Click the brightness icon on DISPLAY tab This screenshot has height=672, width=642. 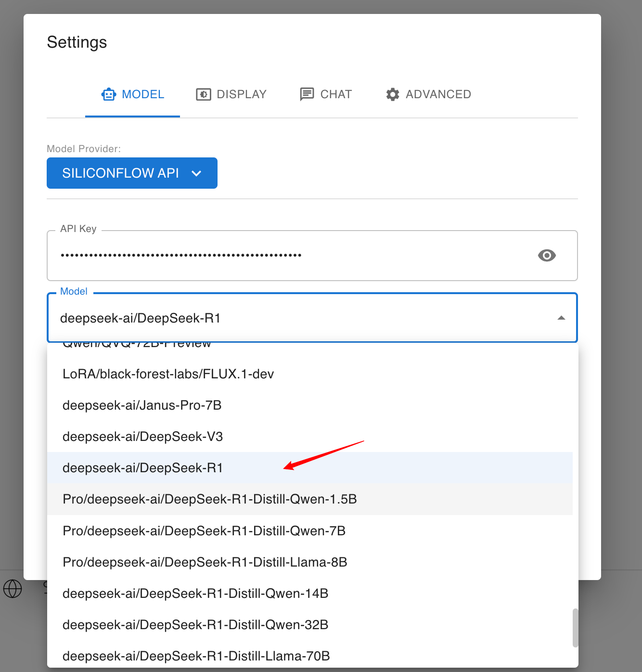[x=204, y=94]
